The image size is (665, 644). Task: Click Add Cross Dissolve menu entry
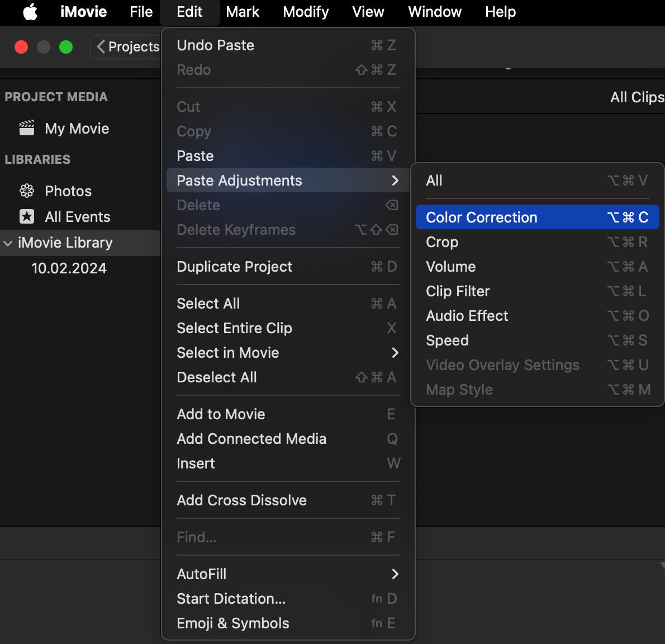tap(241, 500)
